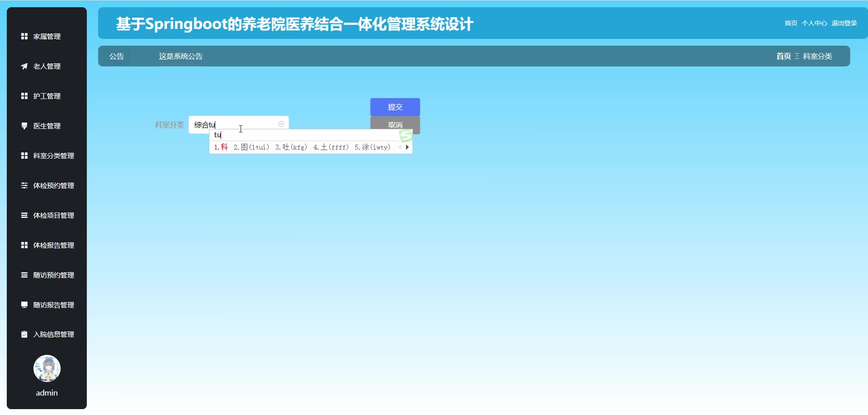The image size is (868, 415).
Task: Open 家属管理 menu
Action: [x=47, y=36]
